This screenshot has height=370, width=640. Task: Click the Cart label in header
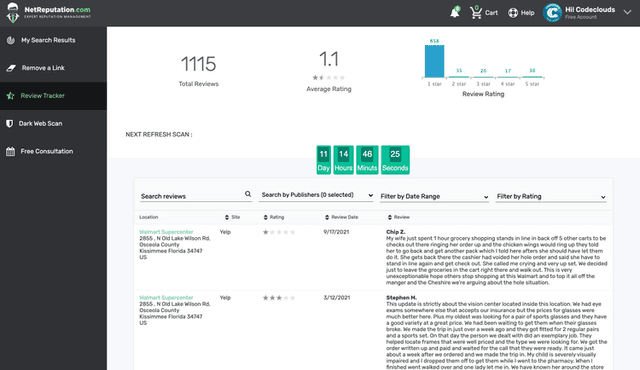point(491,13)
